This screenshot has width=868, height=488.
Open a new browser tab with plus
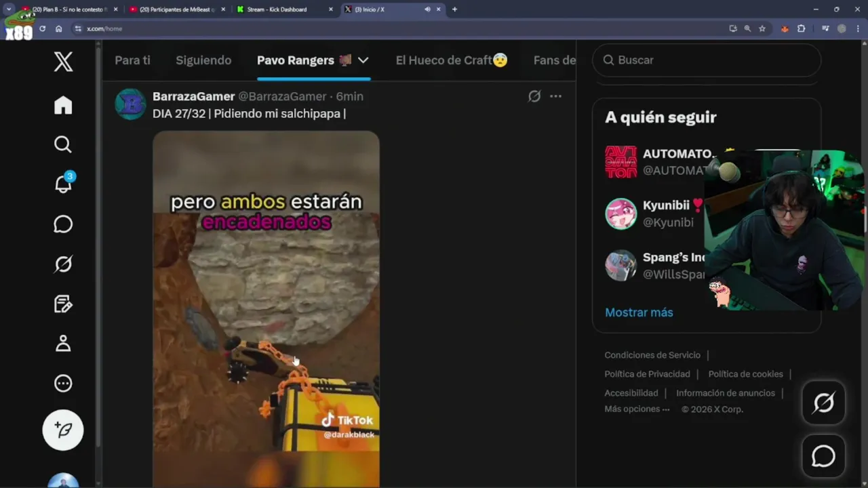tap(454, 9)
